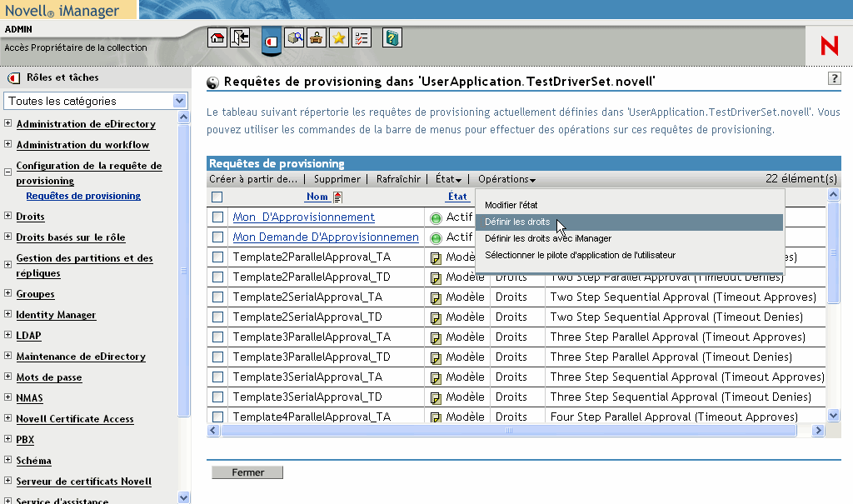Image resolution: width=853 pixels, height=504 pixels.
Task: Click the Preferences checklist icon
Action: [362, 37]
